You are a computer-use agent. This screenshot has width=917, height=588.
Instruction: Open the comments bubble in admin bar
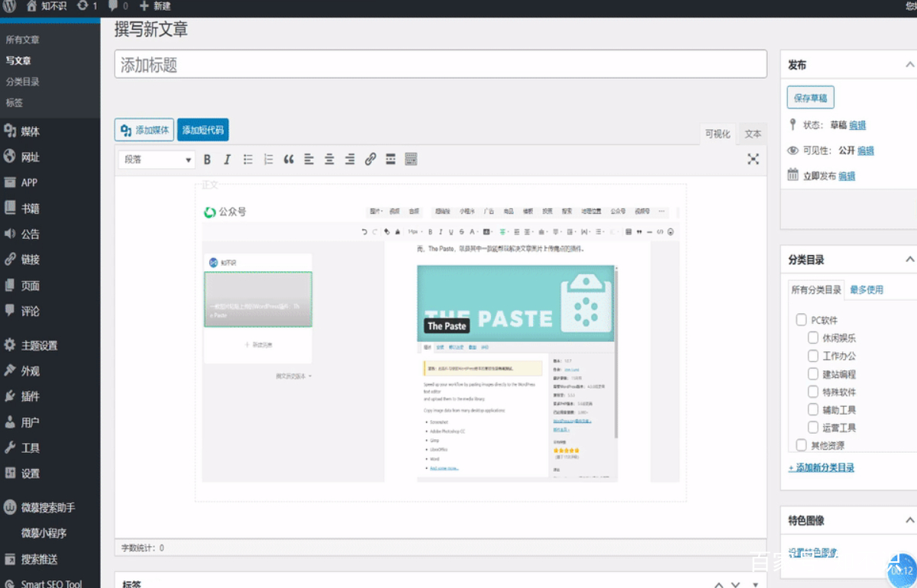[118, 6]
